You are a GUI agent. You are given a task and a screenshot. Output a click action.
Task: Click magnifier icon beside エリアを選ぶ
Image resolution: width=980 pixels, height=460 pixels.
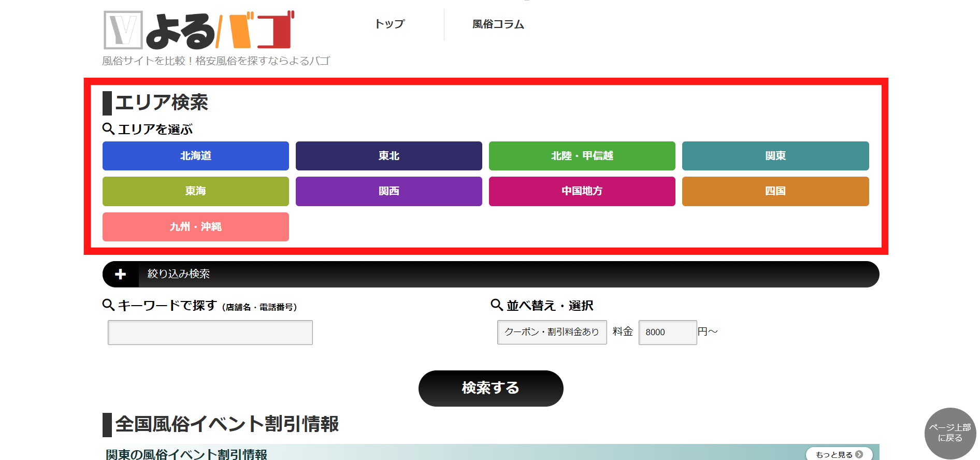click(x=108, y=128)
